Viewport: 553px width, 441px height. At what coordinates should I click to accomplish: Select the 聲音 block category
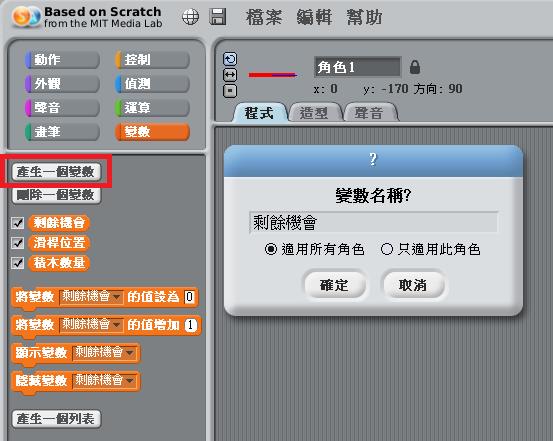click(62, 108)
